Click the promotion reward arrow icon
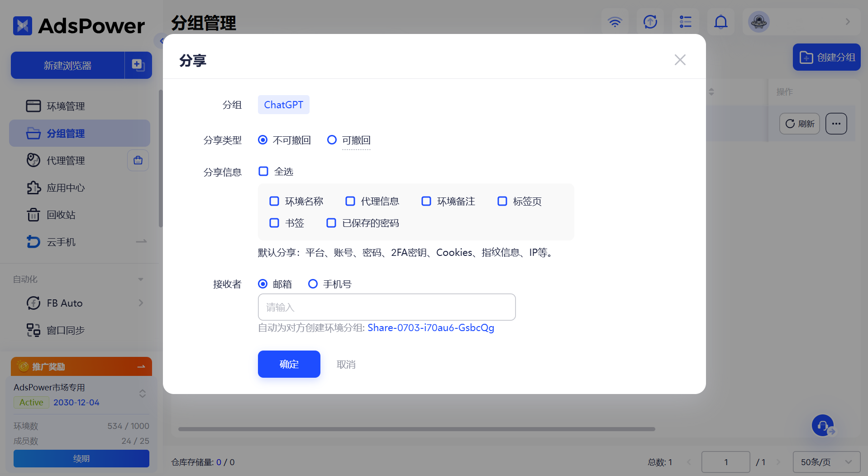Screen dimensions: 868x476 [141, 366]
